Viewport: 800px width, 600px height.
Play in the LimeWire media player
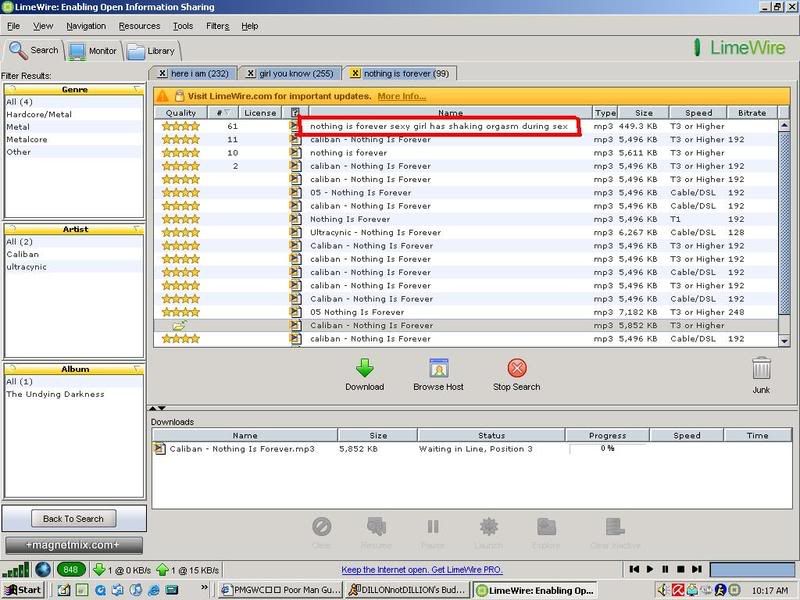tap(649, 569)
